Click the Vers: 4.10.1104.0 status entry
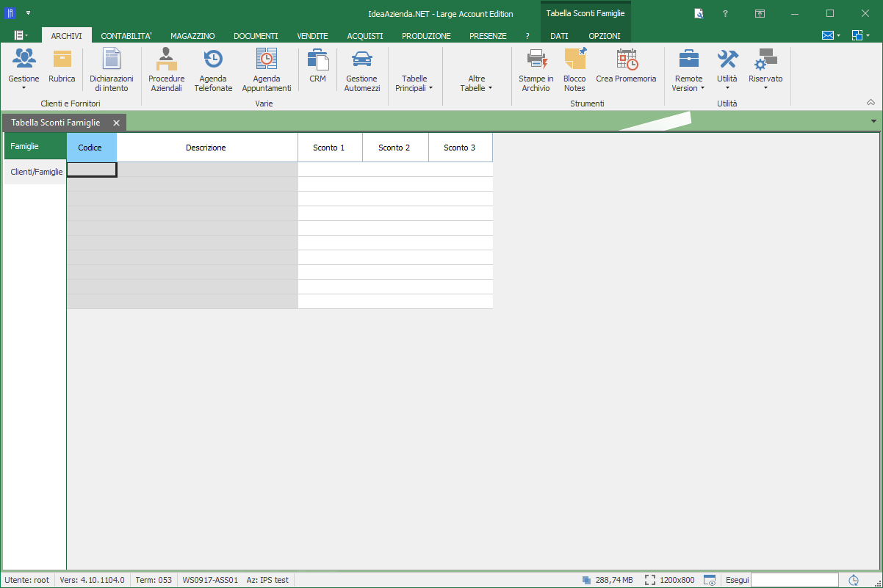 click(92, 580)
